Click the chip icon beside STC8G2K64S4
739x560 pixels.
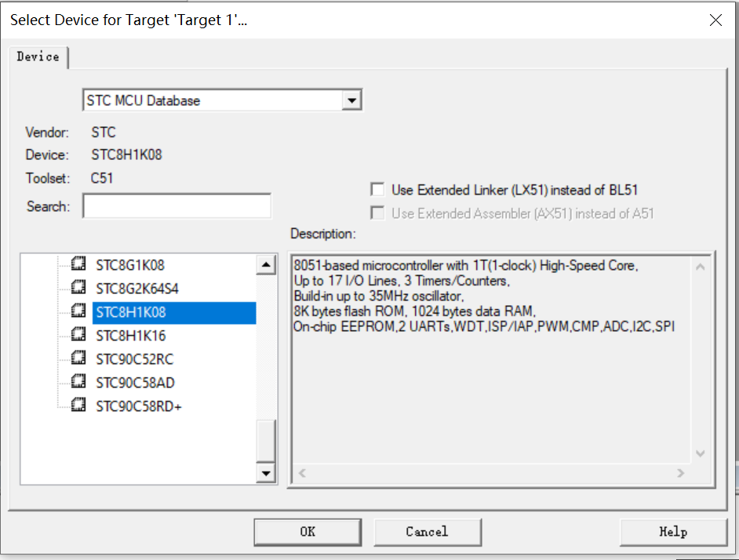click(x=78, y=288)
